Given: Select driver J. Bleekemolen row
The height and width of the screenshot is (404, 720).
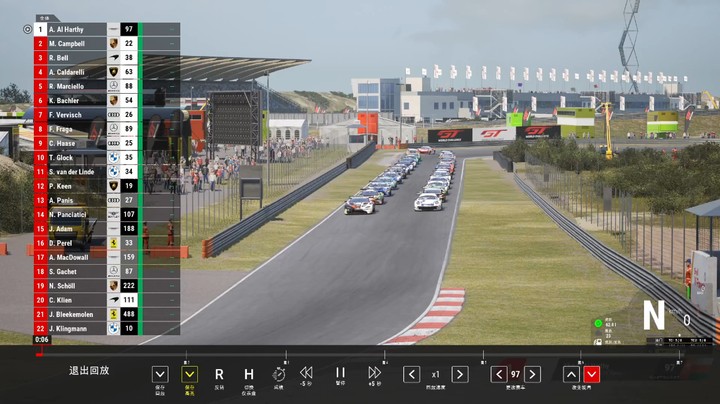Looking at the screenshot, I should (107, 314).
